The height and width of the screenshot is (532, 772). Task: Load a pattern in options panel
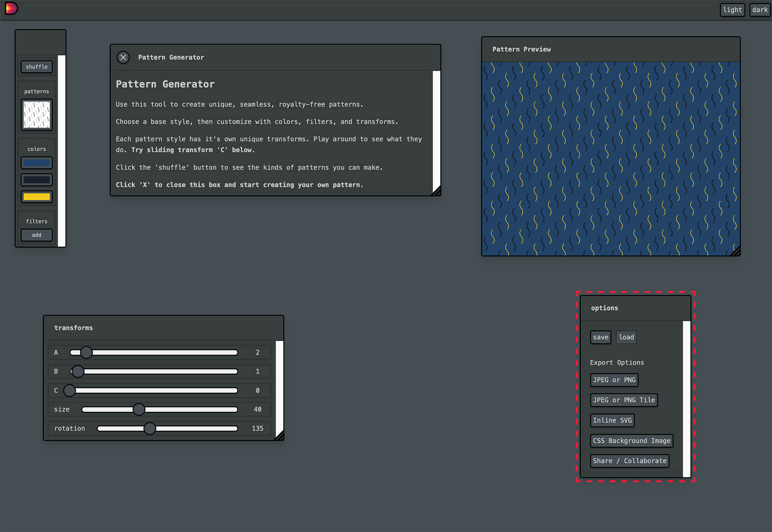(626, 337)
